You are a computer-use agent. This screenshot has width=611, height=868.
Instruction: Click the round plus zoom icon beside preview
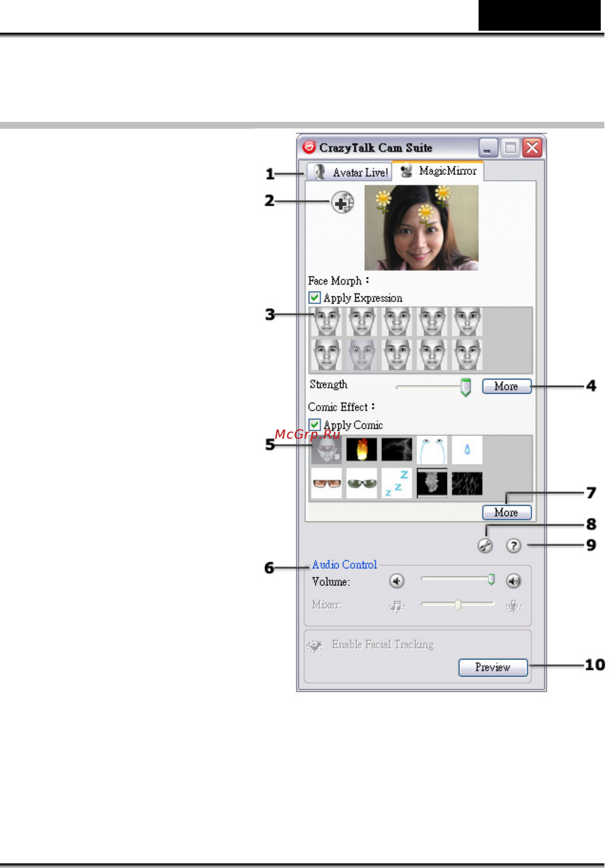pos(343,203)
